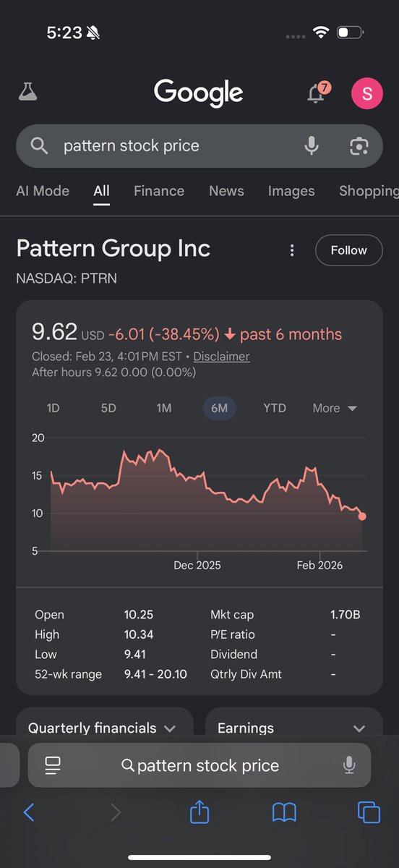The height and width of the screenshot is (868, 399).
Task: Open Google Lens camera search
Action: pyautogui.click(x=359, y=145)
